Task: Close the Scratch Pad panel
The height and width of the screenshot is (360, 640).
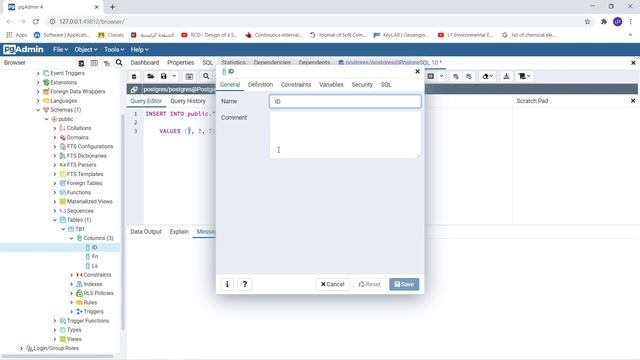Action: tap(633, 101)
